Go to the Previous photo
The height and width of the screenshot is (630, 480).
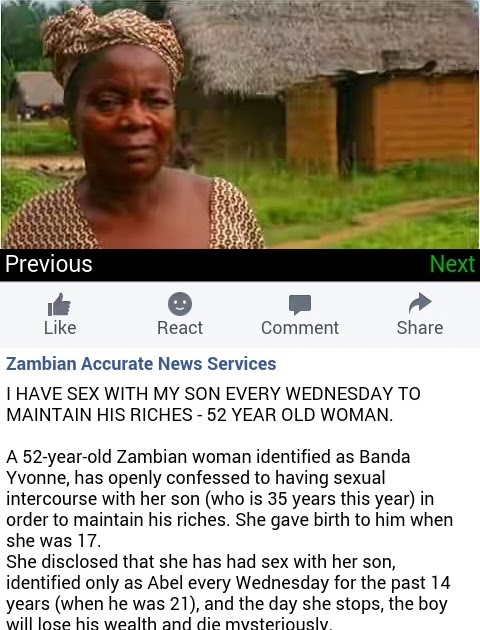click(x=49, y=264)
